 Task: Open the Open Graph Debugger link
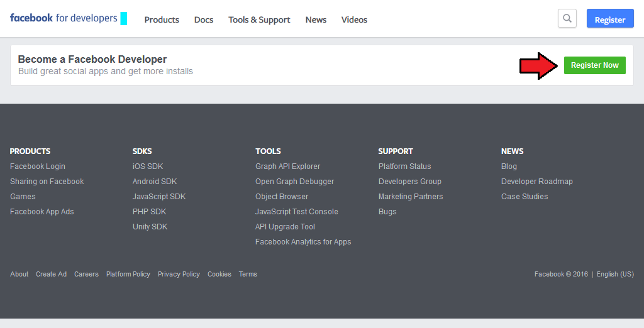pos(294,182)
